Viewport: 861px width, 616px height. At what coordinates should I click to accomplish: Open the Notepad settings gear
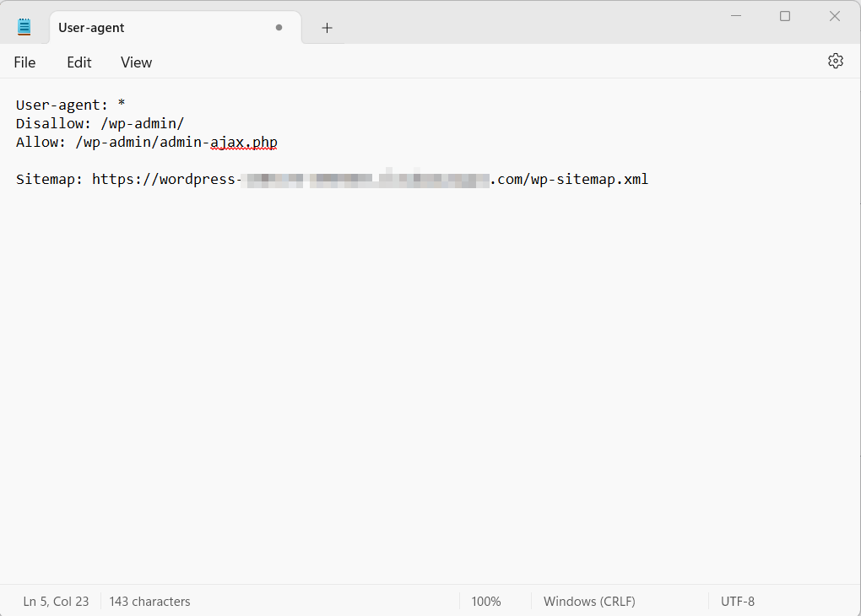pyautogui.click(x=835, y=61)
